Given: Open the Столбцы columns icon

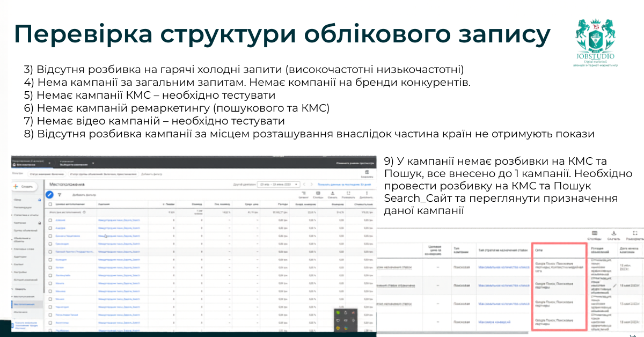Looking at the screenshot, I should [318, 193].
